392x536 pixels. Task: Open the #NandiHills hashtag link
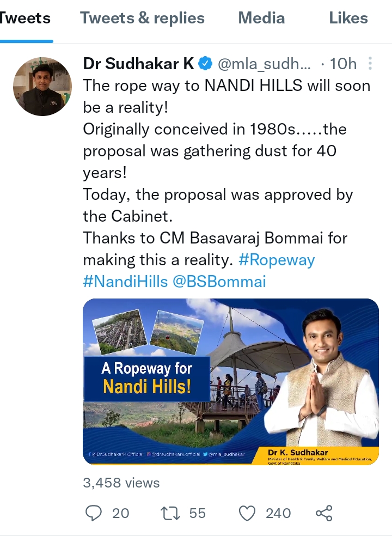point(125,282)
